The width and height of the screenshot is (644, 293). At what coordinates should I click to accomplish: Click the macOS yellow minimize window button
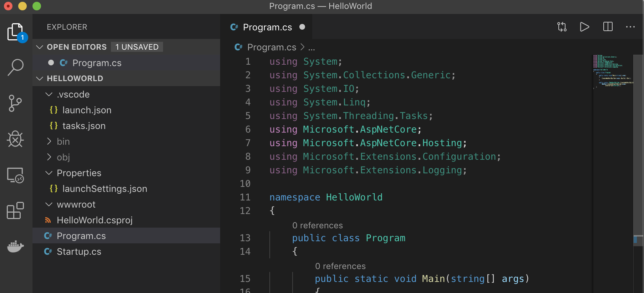coord(22,6)
